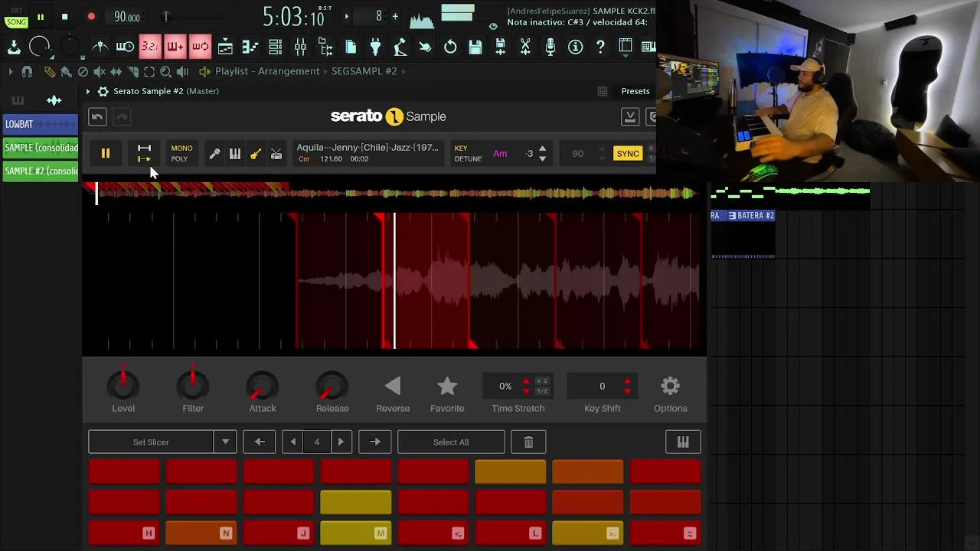Increase detune value up arrow
Image resolution: width=980 pixels, height=551 pixels.
542,149
